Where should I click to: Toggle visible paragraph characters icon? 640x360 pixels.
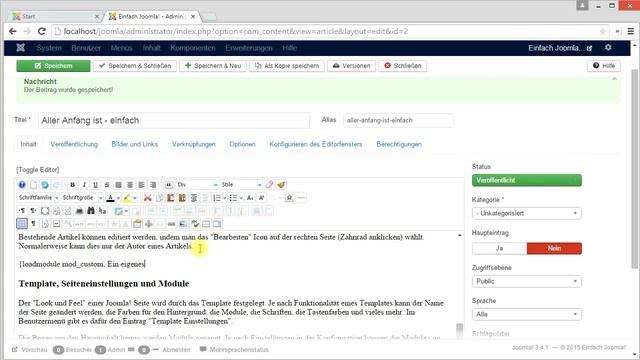33,224
